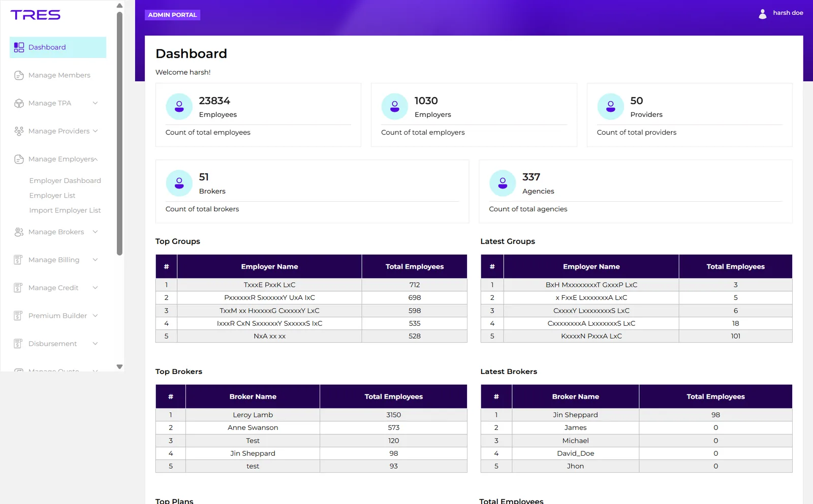Expand the Manage Providers chevron
813x504 pixels.
coord(95,131)
